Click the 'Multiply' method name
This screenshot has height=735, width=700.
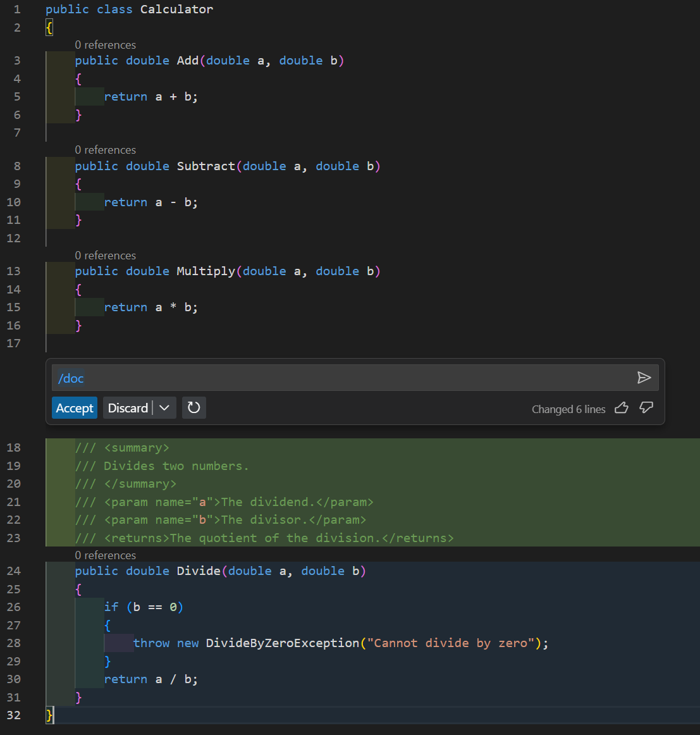[x=206, y=271]
